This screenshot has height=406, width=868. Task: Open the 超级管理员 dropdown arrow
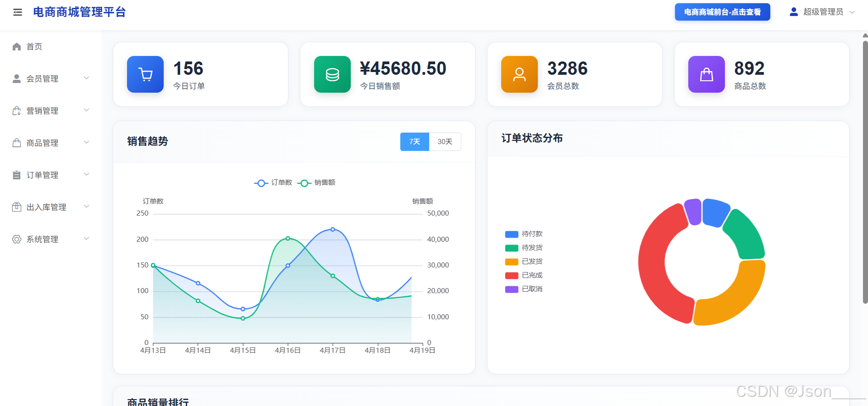click(x=852, y=12)
